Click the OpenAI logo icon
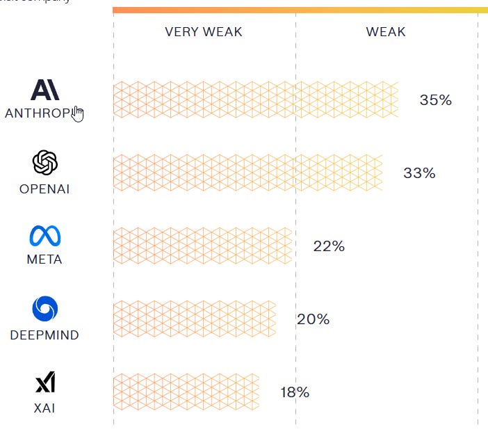This screenshot has height=448, width=488. (x=44, y=162)
